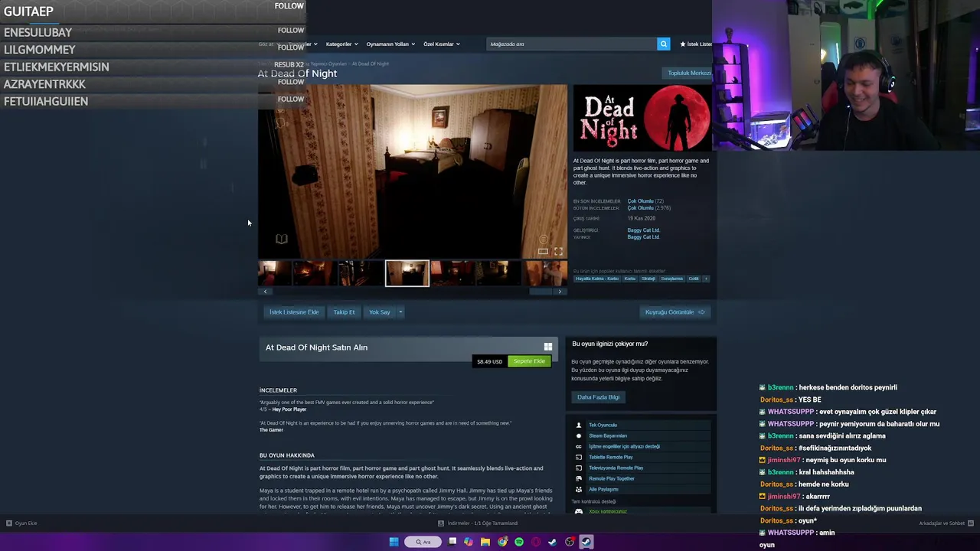Click the Oyun Ekle plus icon

coord(8,523)
